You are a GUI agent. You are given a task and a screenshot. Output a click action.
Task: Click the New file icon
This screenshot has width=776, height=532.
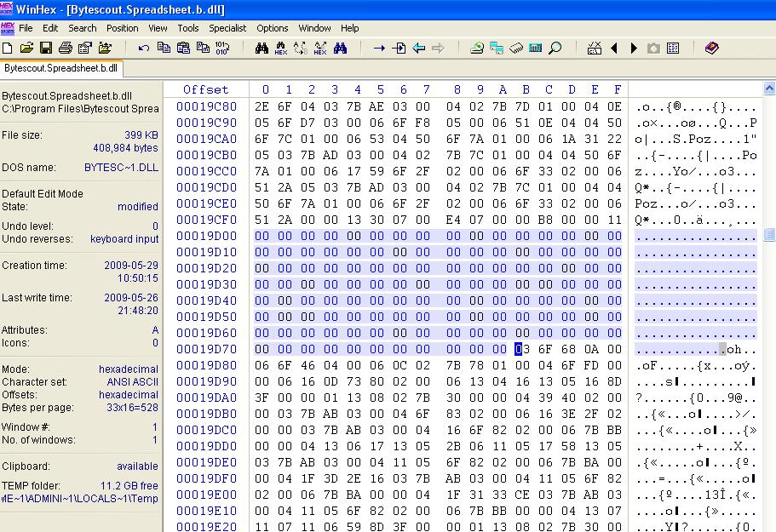(x=8, y=48)
